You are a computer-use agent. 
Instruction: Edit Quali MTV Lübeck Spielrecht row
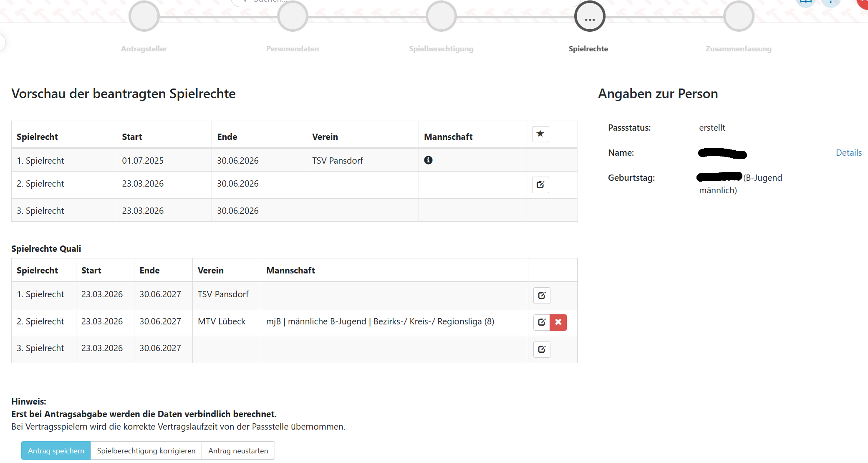(x=541, y=322)
